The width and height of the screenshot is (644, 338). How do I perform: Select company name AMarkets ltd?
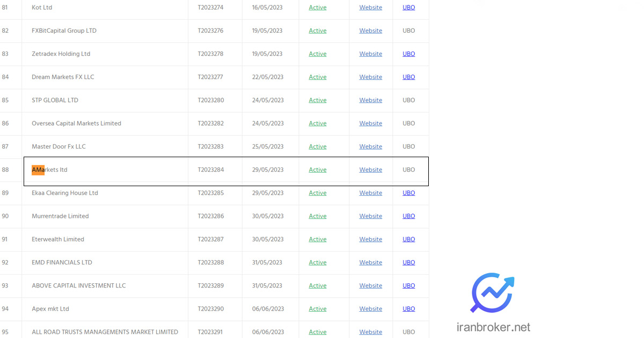pos(49,170)
